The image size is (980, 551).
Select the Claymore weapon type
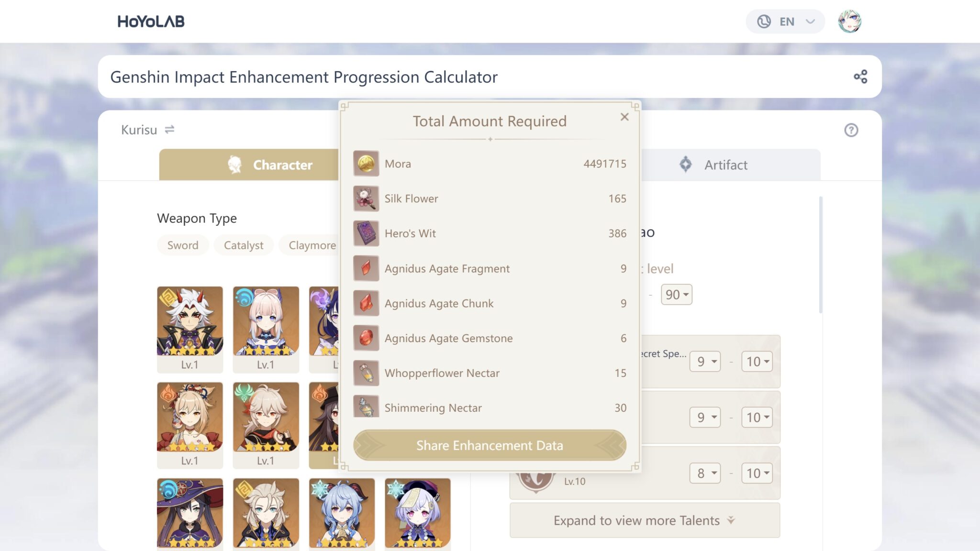click(312, 244)
